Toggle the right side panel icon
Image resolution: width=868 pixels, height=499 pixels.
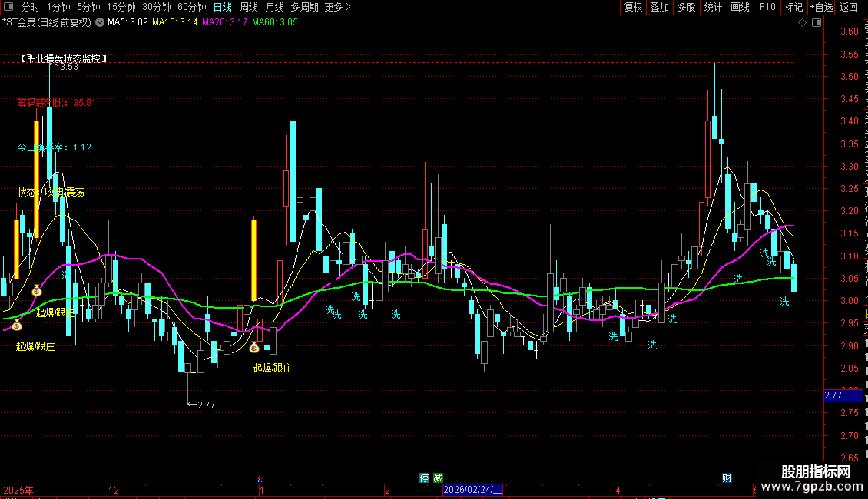pos(817,23)
